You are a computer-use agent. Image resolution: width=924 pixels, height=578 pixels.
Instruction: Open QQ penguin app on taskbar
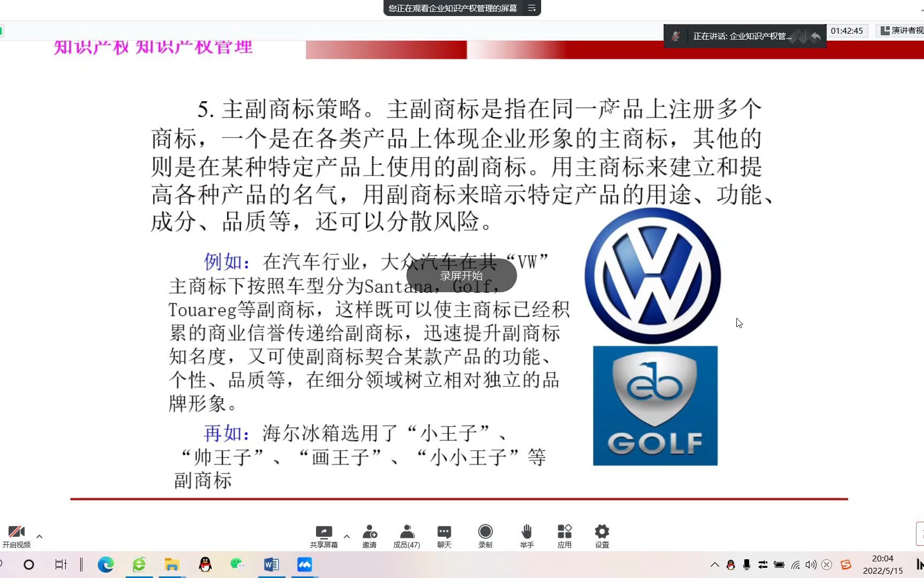click(x=205, y=565)
